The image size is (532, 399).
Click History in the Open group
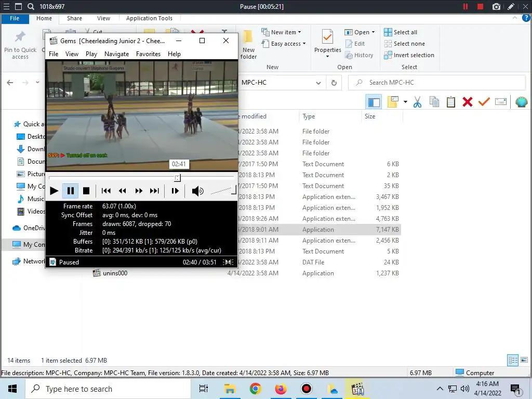[360, 55]
